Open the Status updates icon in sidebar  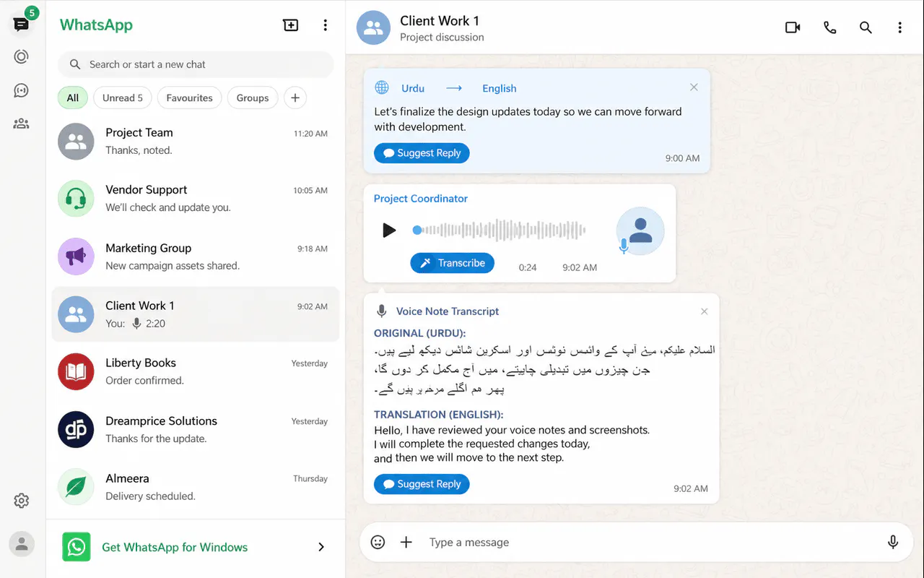(x=22, y=56)
